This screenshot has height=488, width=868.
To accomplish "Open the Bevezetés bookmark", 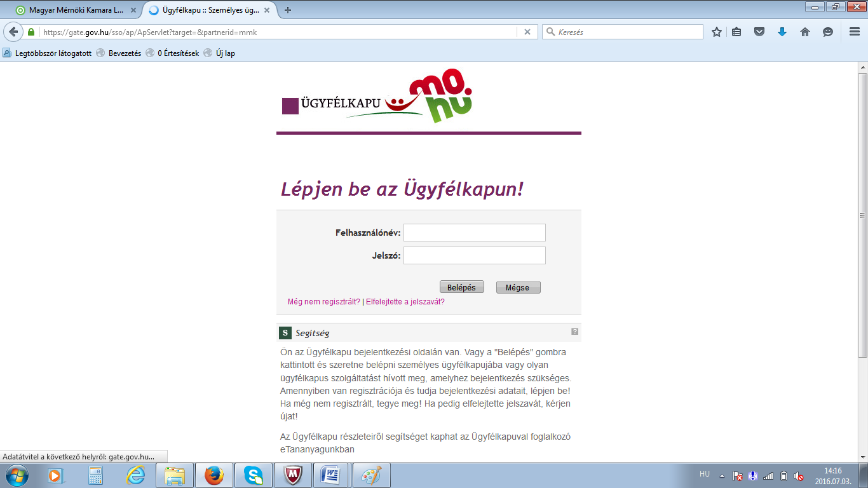I will coord(119,53).
